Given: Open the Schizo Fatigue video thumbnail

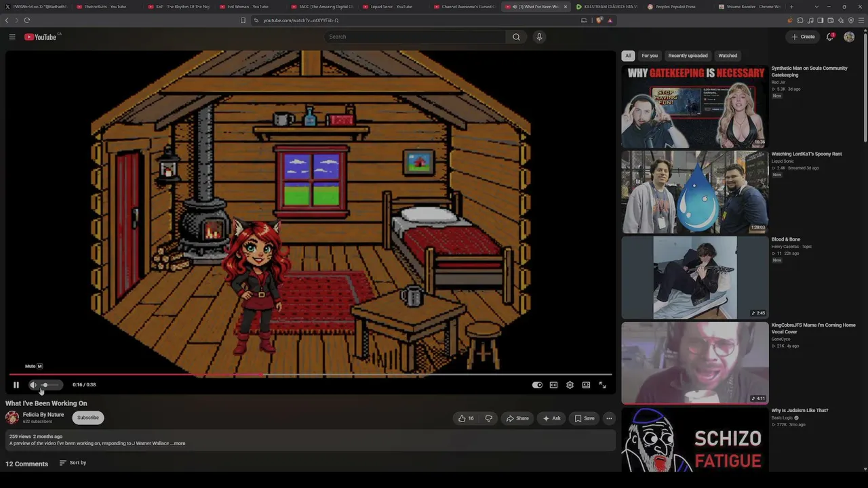Looking at the screenshot, I should click(694, 439).
